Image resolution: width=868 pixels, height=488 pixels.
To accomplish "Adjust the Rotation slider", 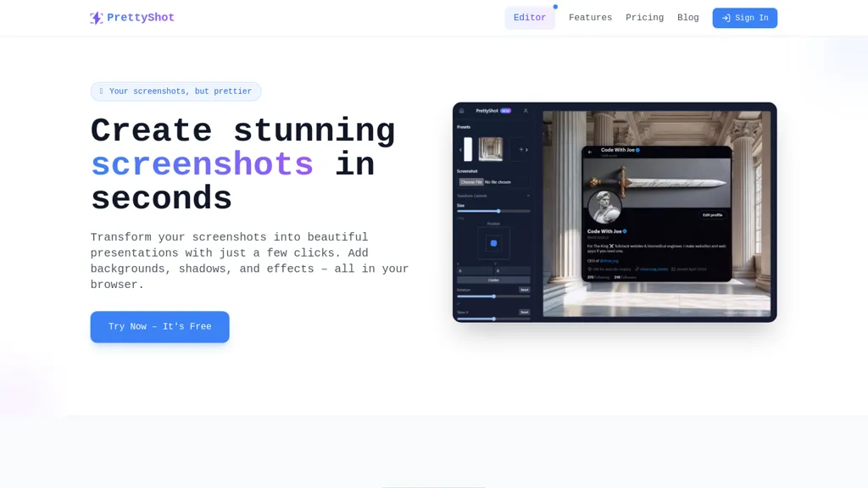I will tap(494, 296).
